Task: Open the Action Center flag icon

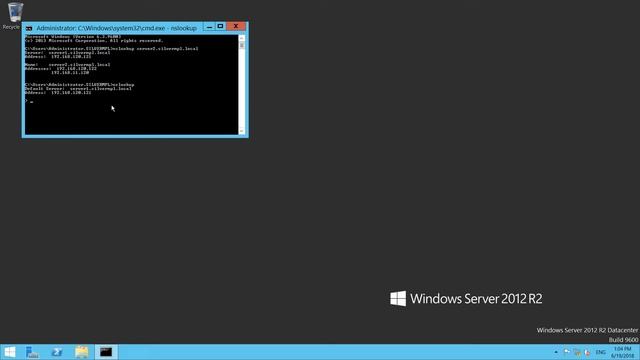Action: pyautogui.click(x=567, y=352)
